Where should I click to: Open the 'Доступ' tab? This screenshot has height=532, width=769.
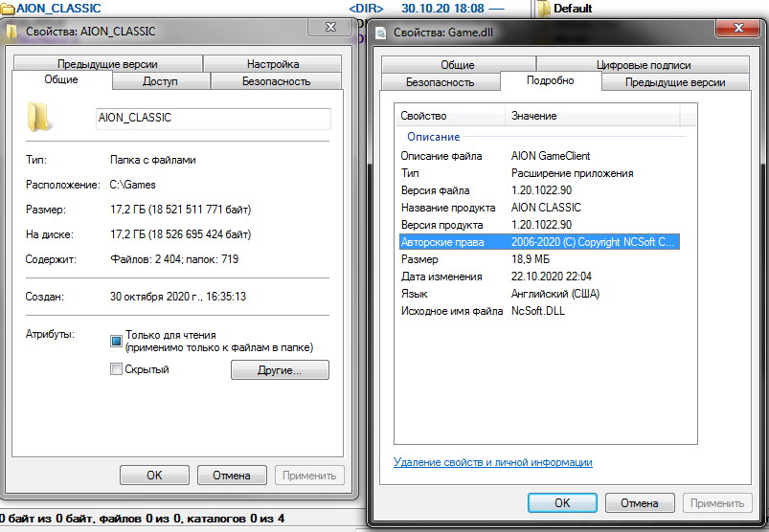pyautogui.click(x=160, y=81)
